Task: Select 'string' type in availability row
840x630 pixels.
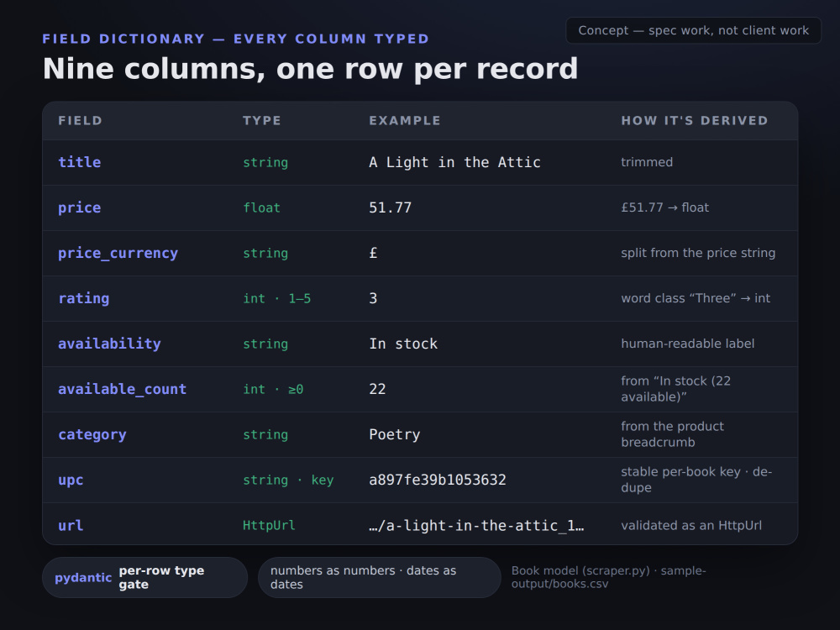Action: tap(265, 344)
